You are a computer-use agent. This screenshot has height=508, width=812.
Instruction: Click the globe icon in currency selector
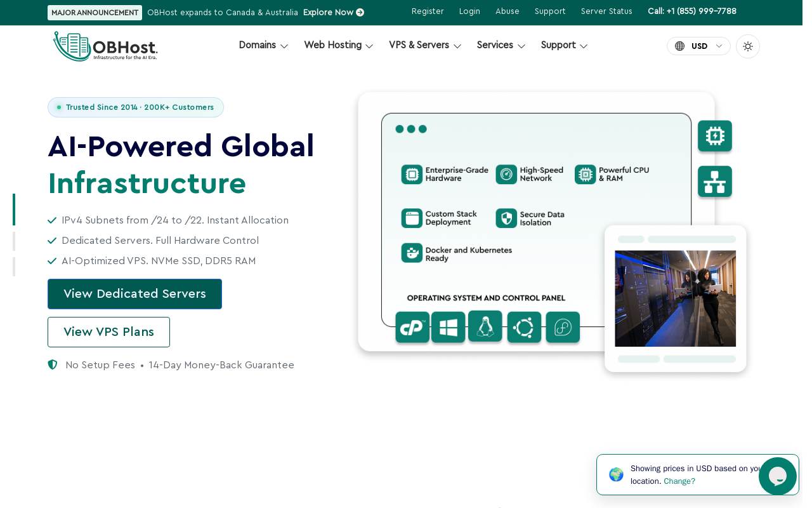(x=679, y=46)
